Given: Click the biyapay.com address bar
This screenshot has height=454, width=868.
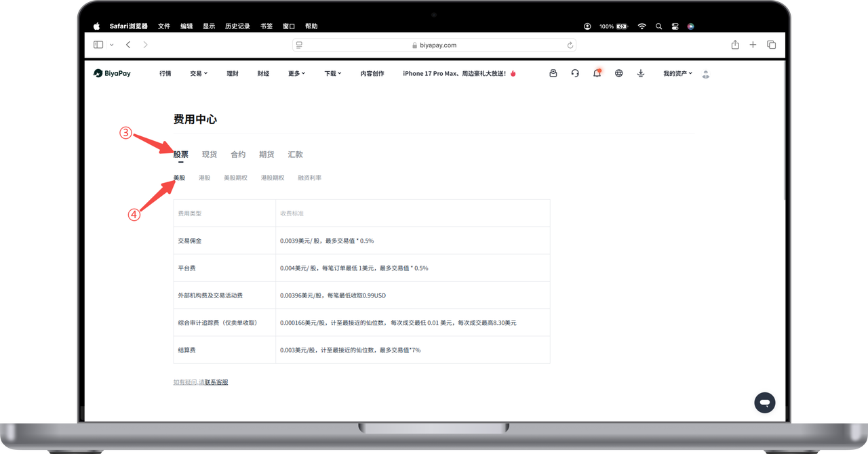Looking at the screenshot, I should [434, 45].
